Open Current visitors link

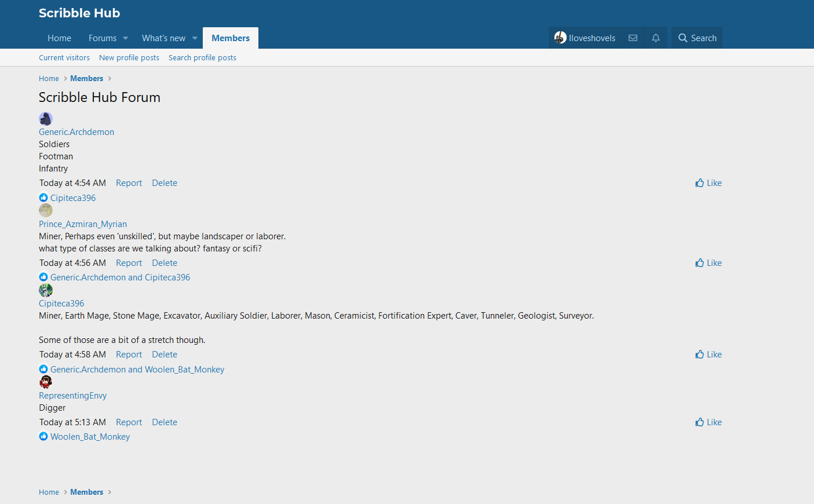click(x=64, y=58)
